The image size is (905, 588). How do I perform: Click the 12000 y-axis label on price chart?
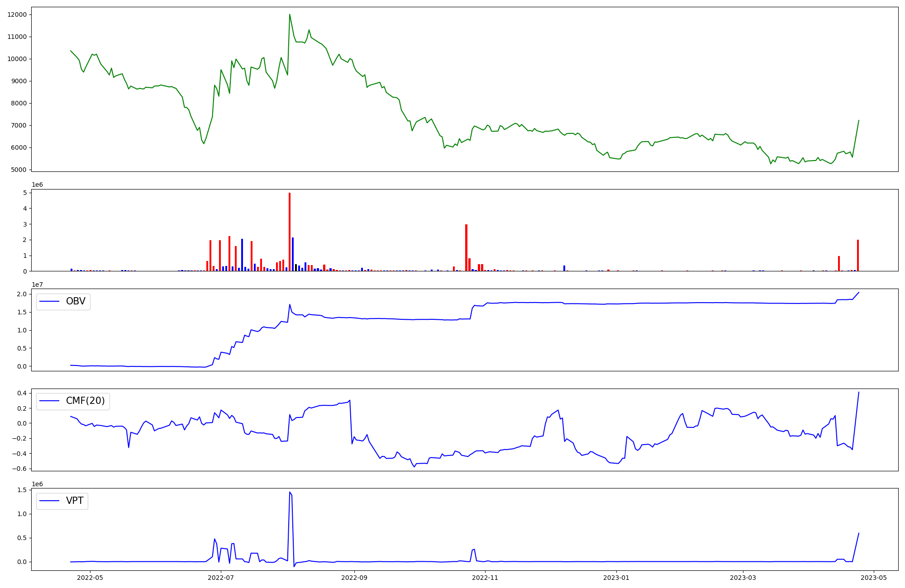[17, 14]
